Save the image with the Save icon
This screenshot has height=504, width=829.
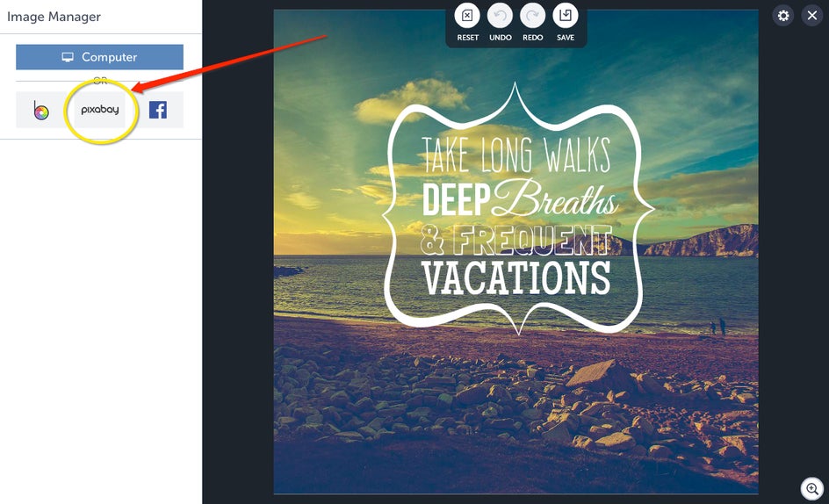coord(566,16)
